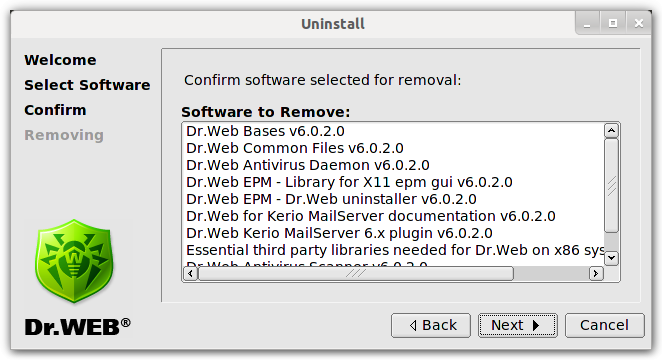Cancel the uninstall wizard
The height and width of the screenshot is (360, 662).
point(605,325)
